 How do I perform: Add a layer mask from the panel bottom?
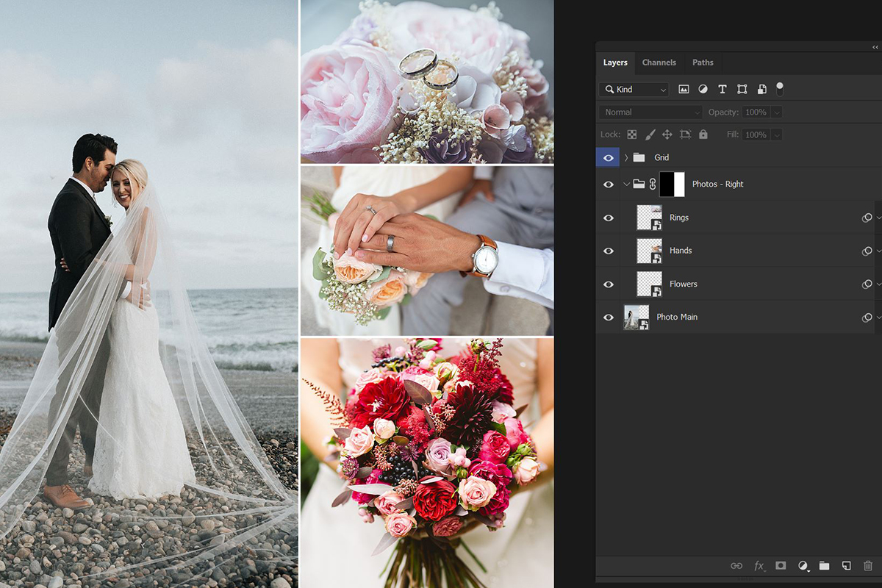click(780, 565)
